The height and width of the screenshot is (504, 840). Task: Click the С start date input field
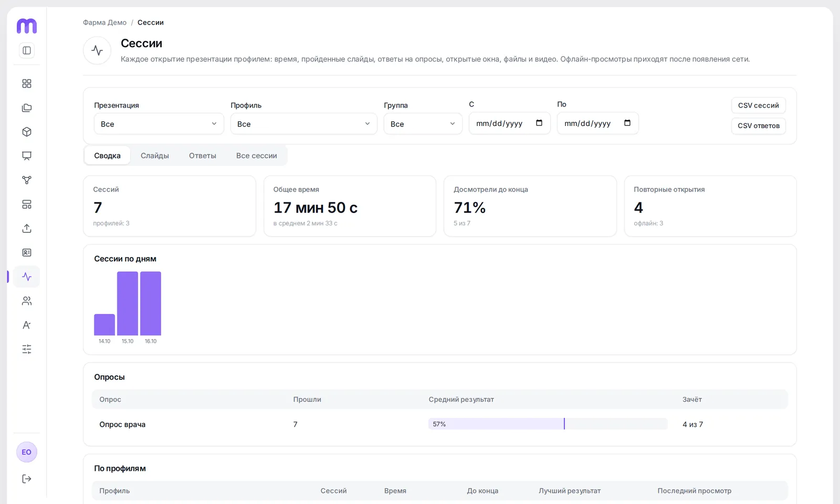[x=510, y=123]
